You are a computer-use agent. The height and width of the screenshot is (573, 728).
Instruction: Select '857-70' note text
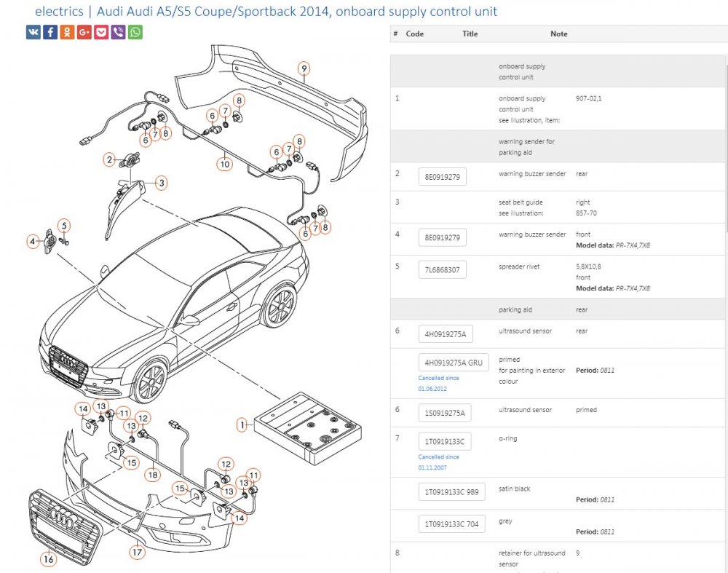click(586, 213)
